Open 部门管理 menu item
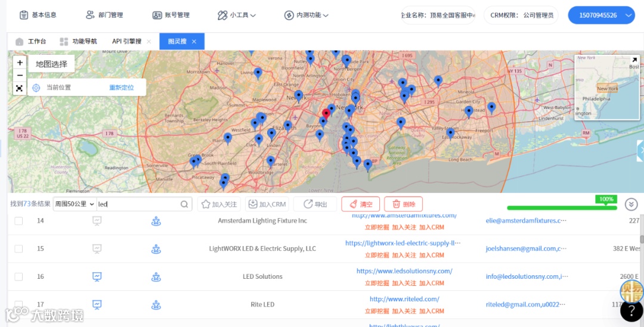Image resolution: width=644 pixels, height=327 pixels. (104, 15)
